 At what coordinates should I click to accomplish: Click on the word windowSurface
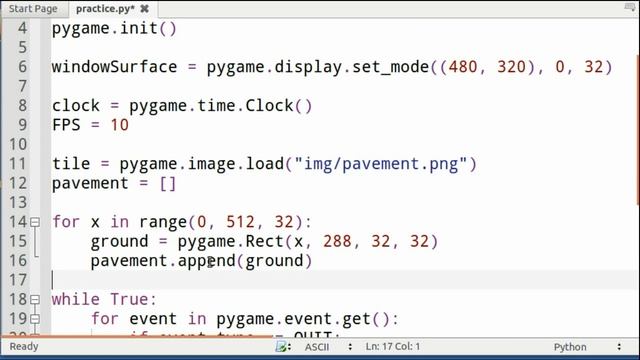click(115, 67)
